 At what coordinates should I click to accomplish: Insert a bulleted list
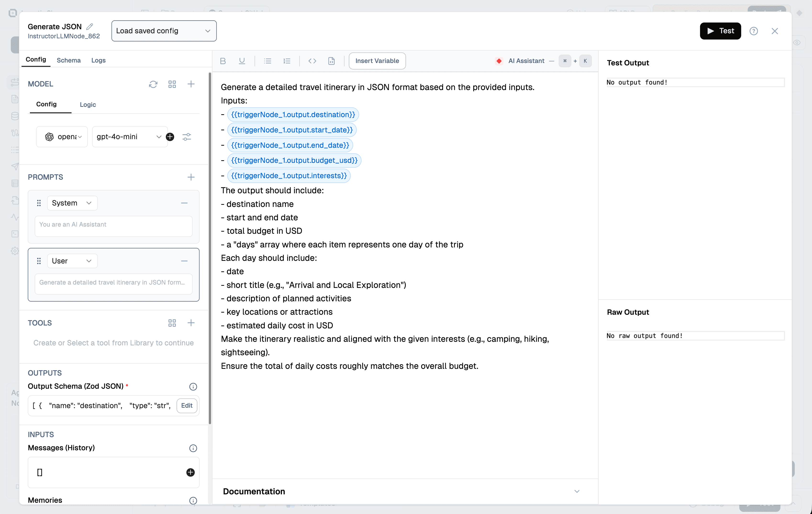(267, 61)
